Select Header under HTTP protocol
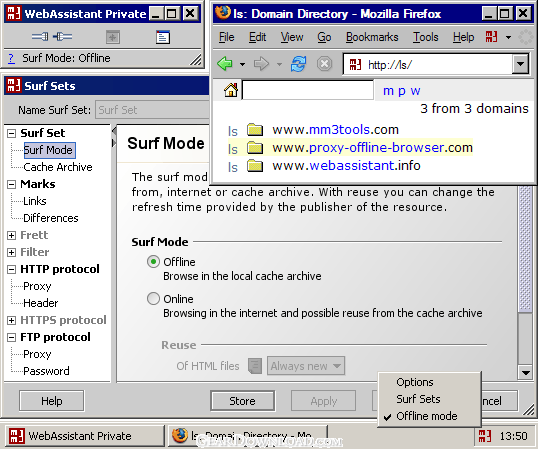Image resolution: width=538 pixels, height=449 pixels. 40,303
